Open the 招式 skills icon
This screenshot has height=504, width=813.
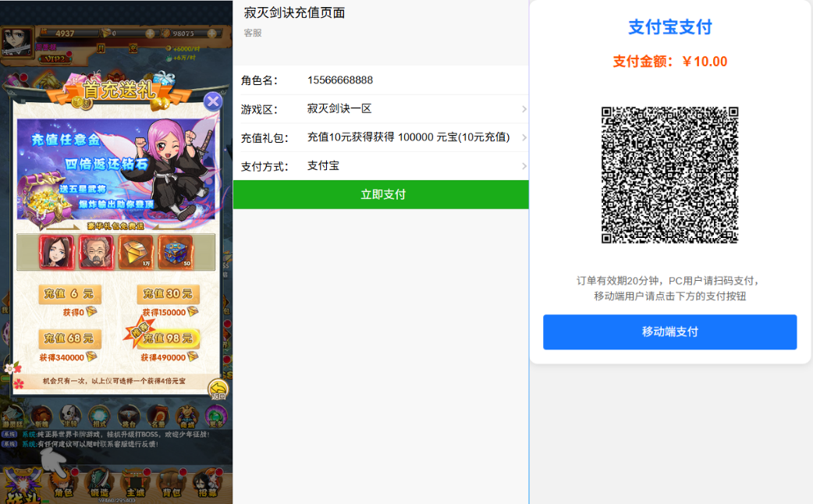100,417
